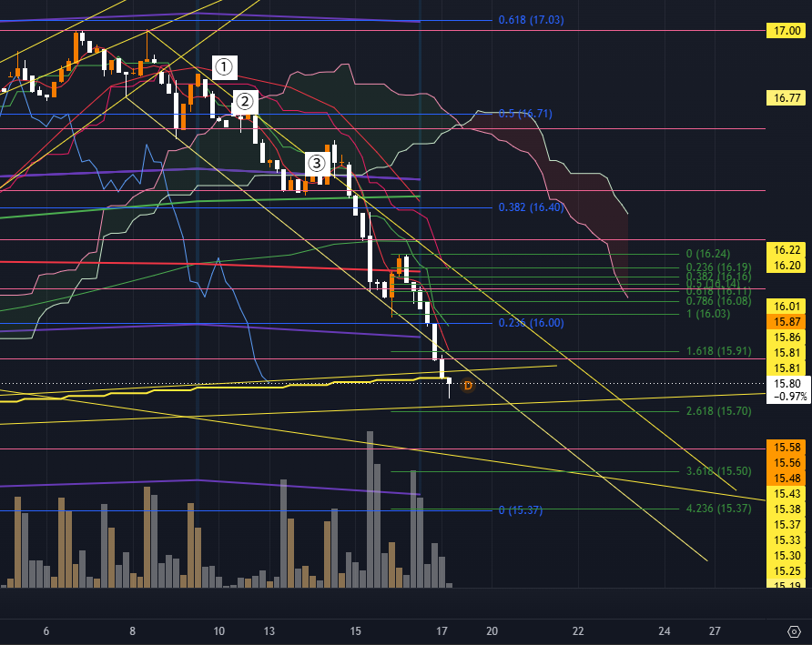This screenshot has height=645, width=812.
Task: Click the orange 15.48 price label
Action: pos(787,479)
